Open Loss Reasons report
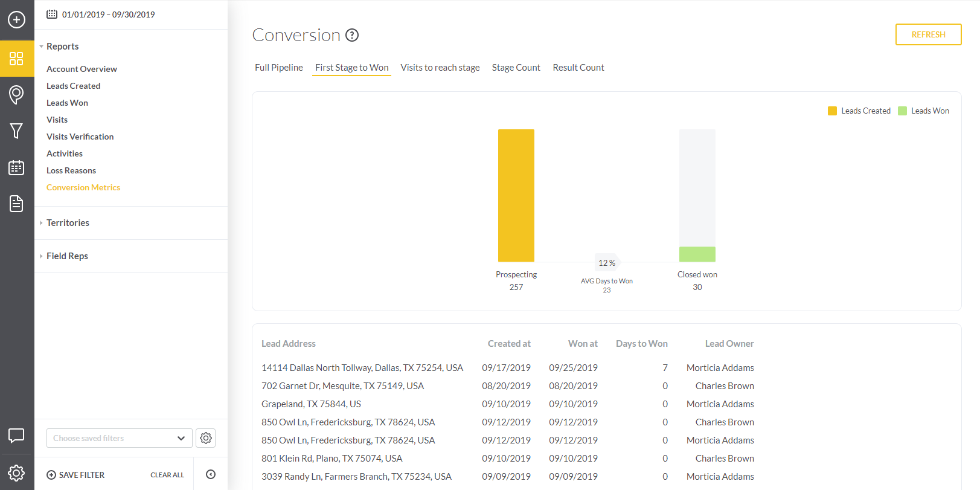980x490 pixels. [x=71, y=170]
